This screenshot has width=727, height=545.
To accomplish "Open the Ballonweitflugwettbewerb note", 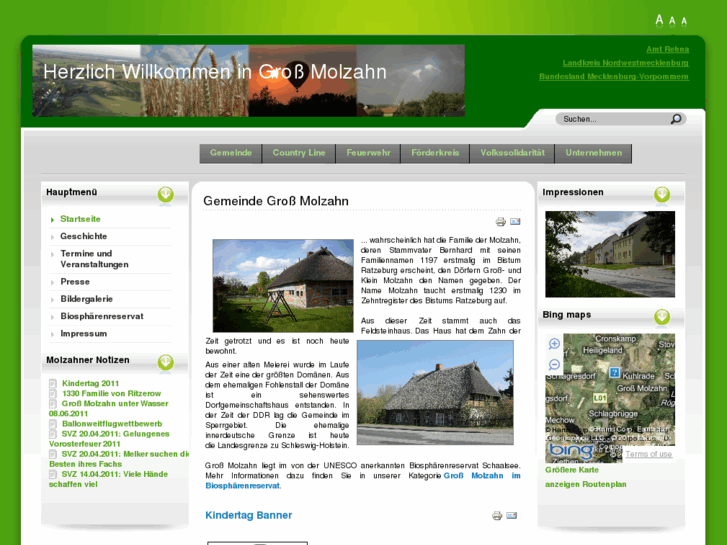I will pyautogui.click(x=112, y=423).
